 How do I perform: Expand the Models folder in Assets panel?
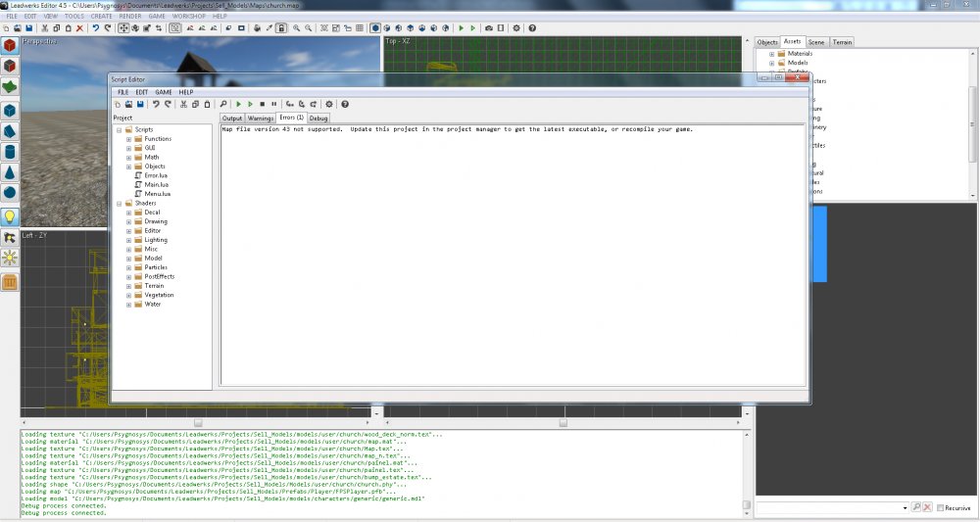coord(772,63)
